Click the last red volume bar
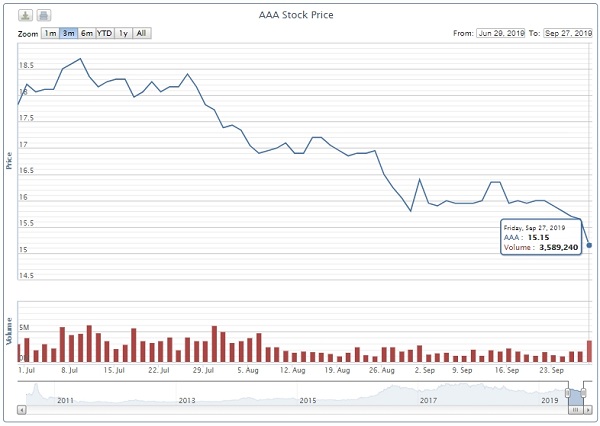Image resolution: width=600 pixels, height=426 pixels. point(589,350)
